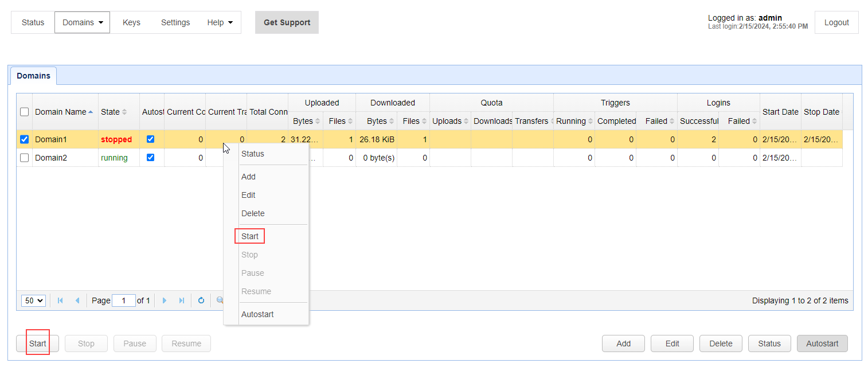Sort by Triggers Running column
The height and width of the screenshot is (367, 868).
pos(591,121)
